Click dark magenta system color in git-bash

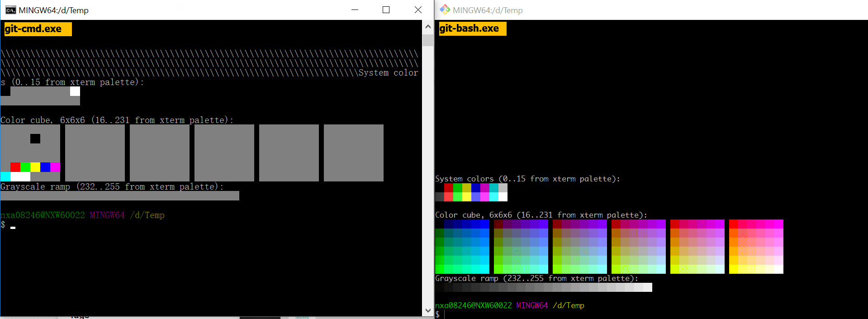point(485,188)
